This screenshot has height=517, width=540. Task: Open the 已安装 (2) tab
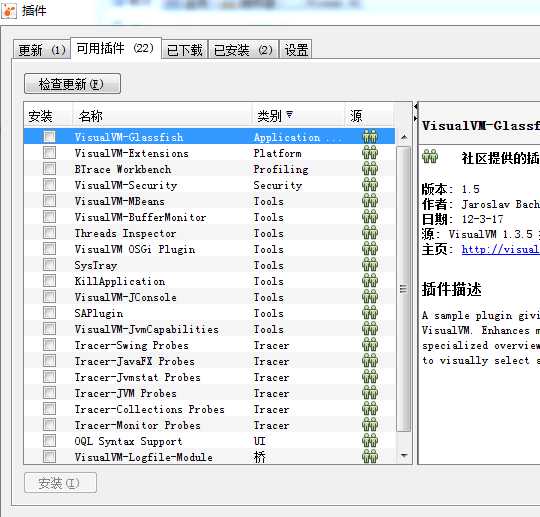click(243, 50)
